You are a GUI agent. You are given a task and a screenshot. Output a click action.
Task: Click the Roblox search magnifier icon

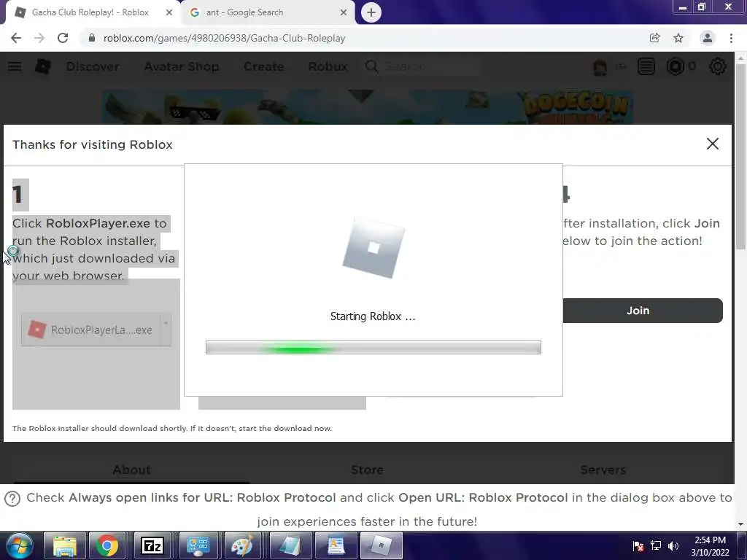(x=371, y=66)
